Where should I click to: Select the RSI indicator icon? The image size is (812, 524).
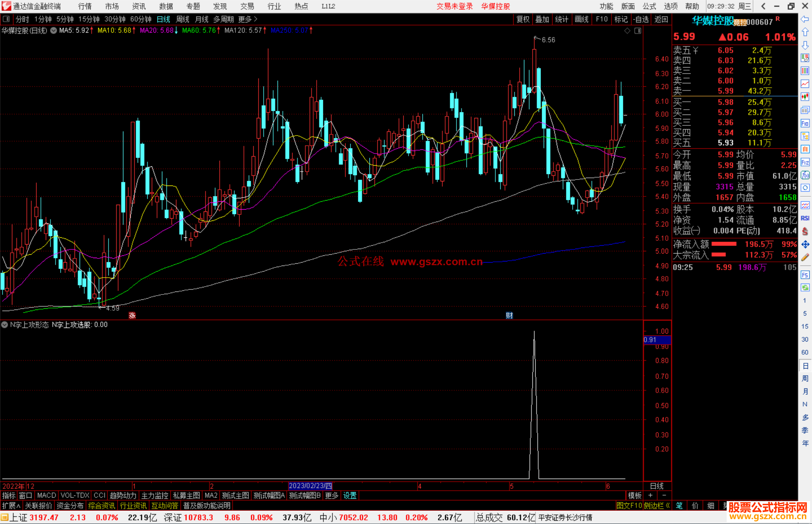tap(805, 218)
